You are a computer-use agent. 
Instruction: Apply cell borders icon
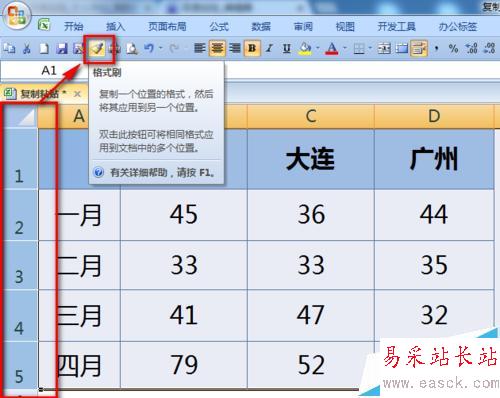coord(359,49)
